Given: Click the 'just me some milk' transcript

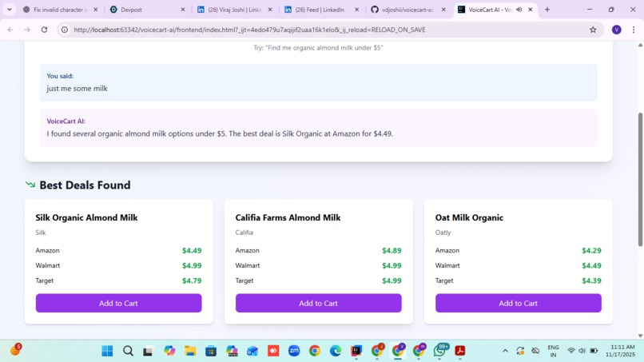Looking at the screenshot, I should [x=77, y=89].
